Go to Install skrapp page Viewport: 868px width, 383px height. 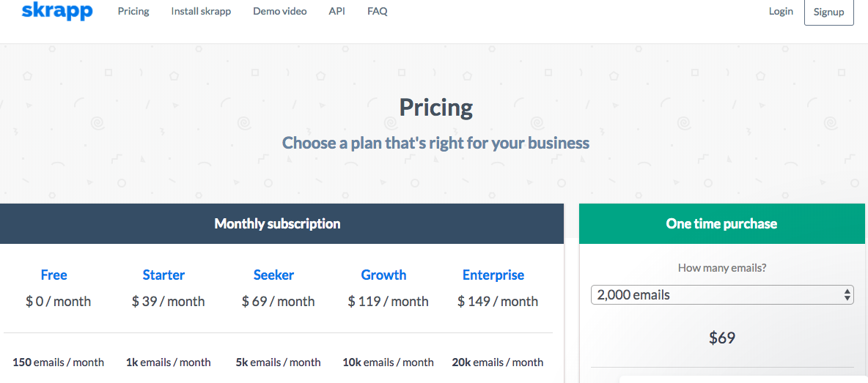click(x=201, y=12)
